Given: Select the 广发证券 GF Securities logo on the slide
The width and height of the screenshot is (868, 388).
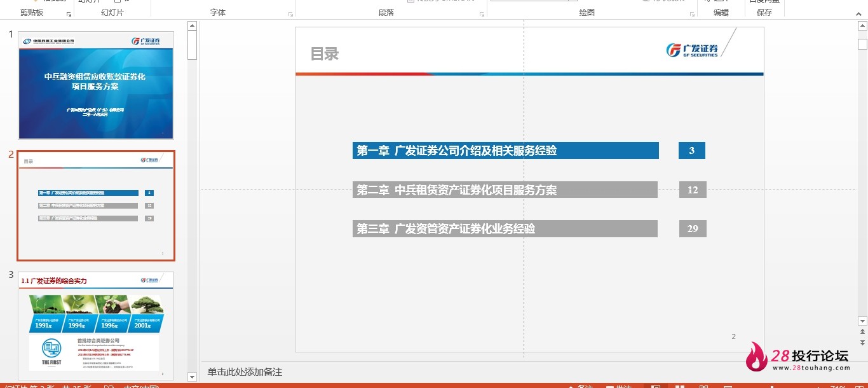Looking at the screenshot, I should pos(692,50).
